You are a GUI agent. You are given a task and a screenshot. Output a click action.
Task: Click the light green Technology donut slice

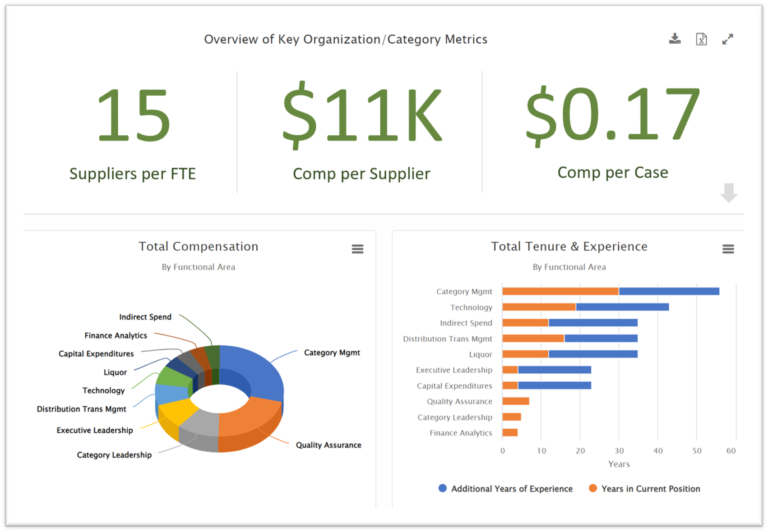coord(174,378)
